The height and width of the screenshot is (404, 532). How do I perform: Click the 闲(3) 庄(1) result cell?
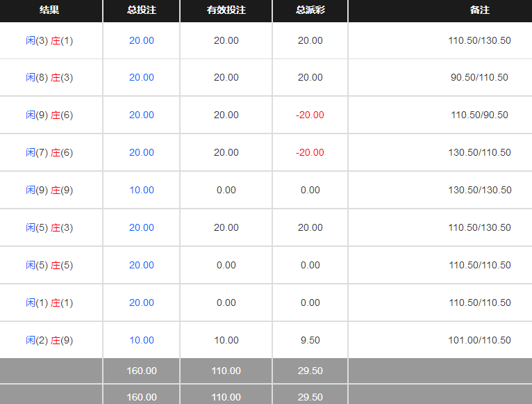49,40
